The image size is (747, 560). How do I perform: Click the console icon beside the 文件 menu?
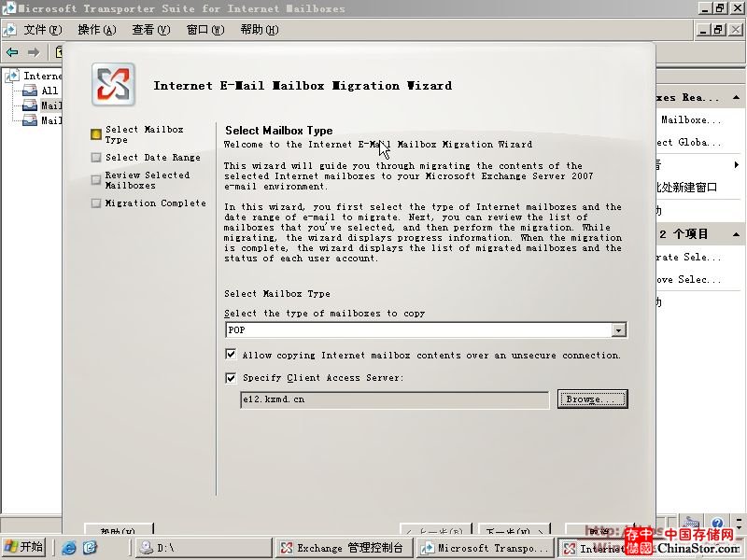click(9, 30)
